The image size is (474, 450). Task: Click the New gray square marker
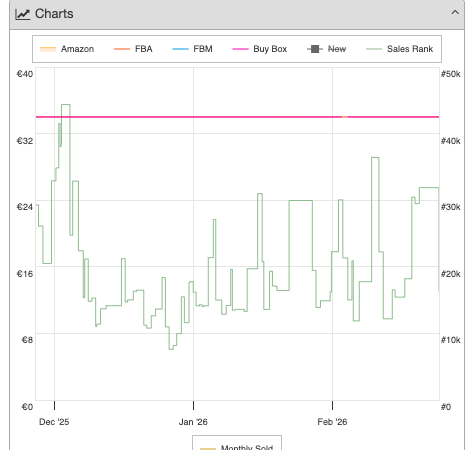click(315, 49)
